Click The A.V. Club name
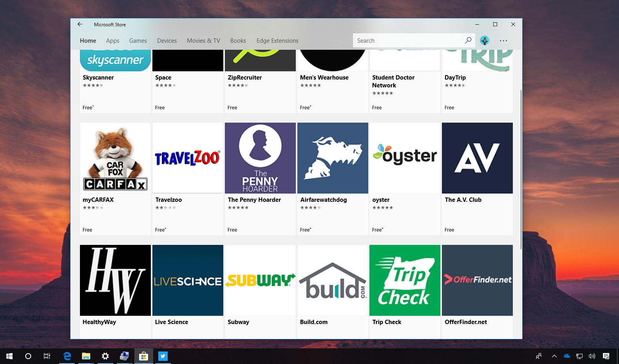 tap(463, 200)
